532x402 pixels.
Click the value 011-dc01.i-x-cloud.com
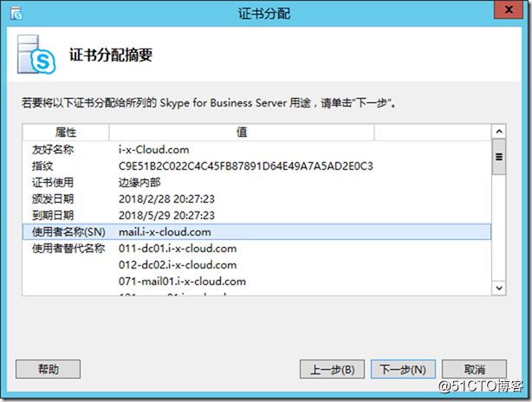pos(178,249)
